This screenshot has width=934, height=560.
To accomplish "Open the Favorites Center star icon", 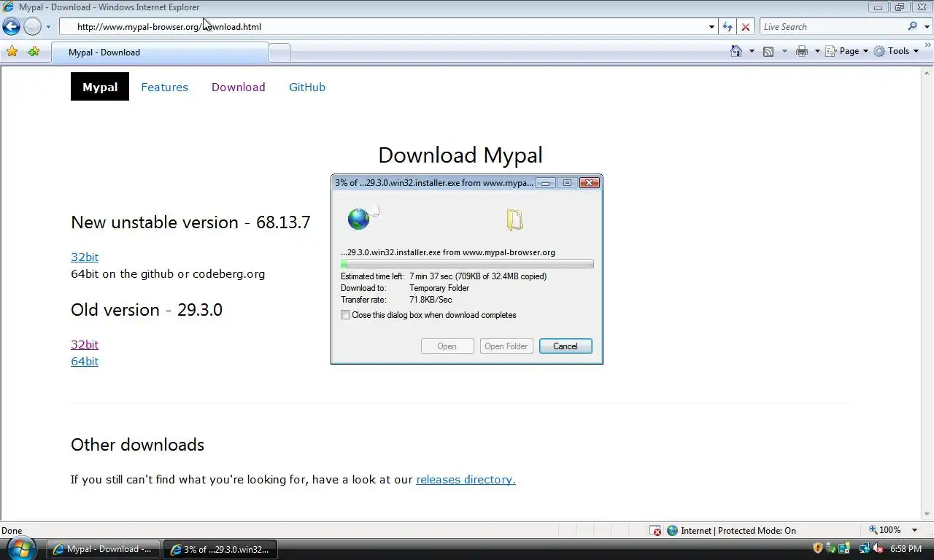I will pos(12,52).
